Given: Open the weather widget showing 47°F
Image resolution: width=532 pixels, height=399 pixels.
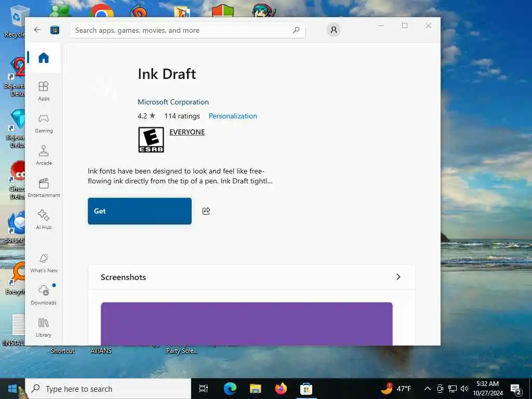Looking at the screenshot, I should coord(395,389).
